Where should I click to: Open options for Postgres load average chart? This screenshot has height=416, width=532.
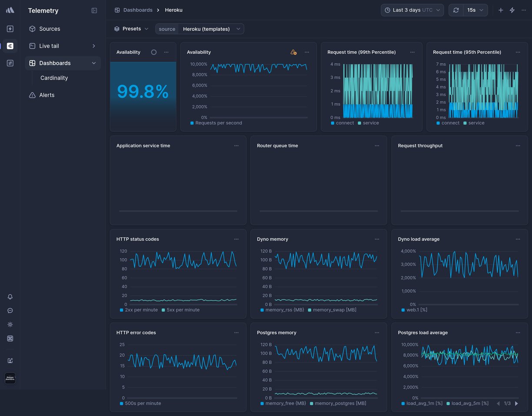pyautogui.click(x=518, y=333)
